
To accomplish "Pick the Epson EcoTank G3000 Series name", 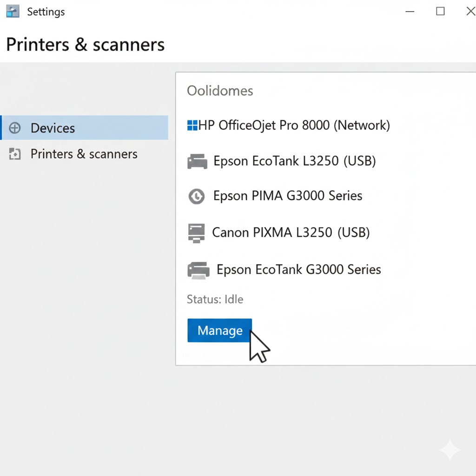I will [x=298, y=270].
